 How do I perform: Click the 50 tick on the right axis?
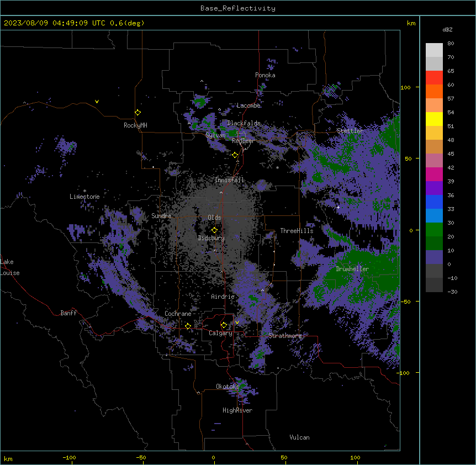[x=408, y=158]
